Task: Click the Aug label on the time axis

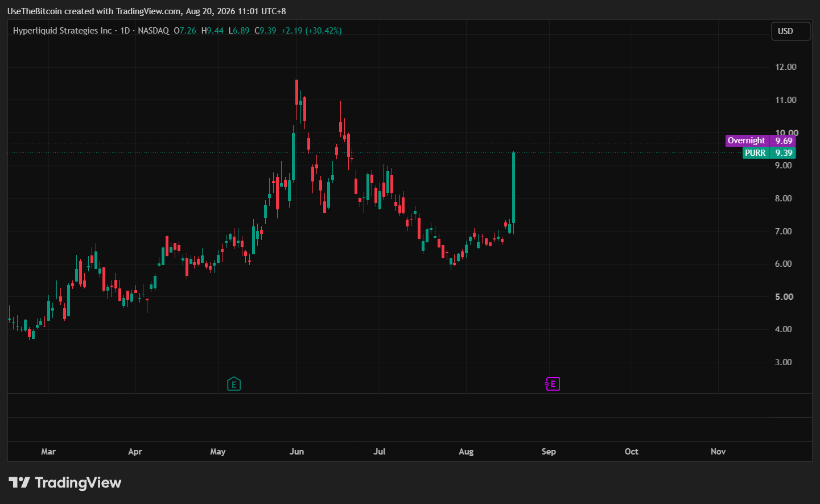Action: click(466, 452)
